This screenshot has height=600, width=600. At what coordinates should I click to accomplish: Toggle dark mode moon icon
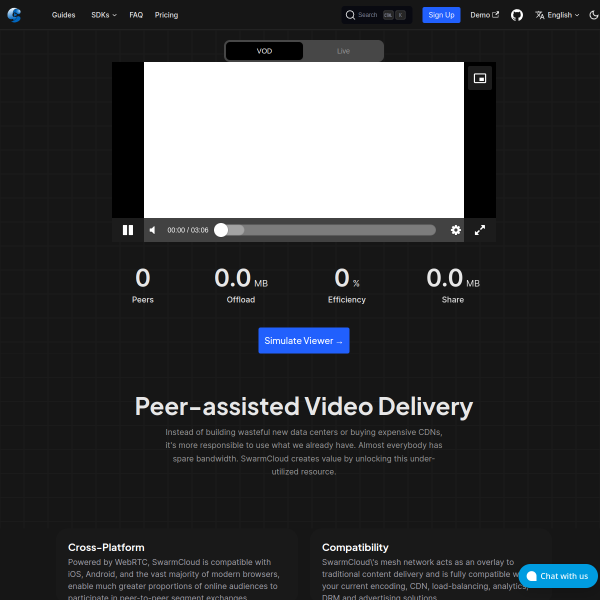click(x=593, y=15)
